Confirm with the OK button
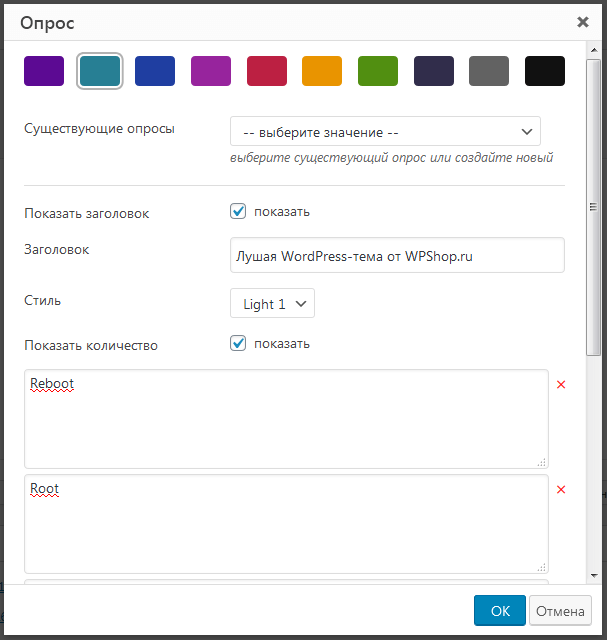The width and height of the screenshot is (607, 640). 500,611
